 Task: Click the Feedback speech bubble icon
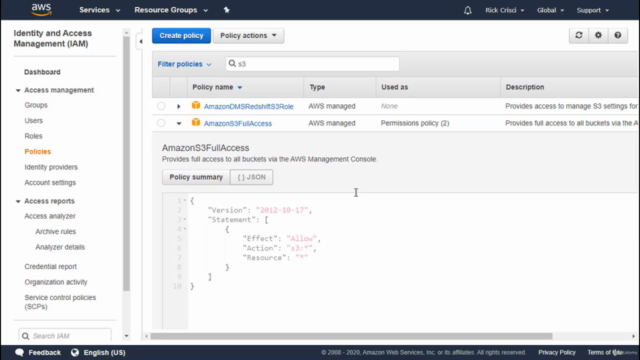point(19,352)
